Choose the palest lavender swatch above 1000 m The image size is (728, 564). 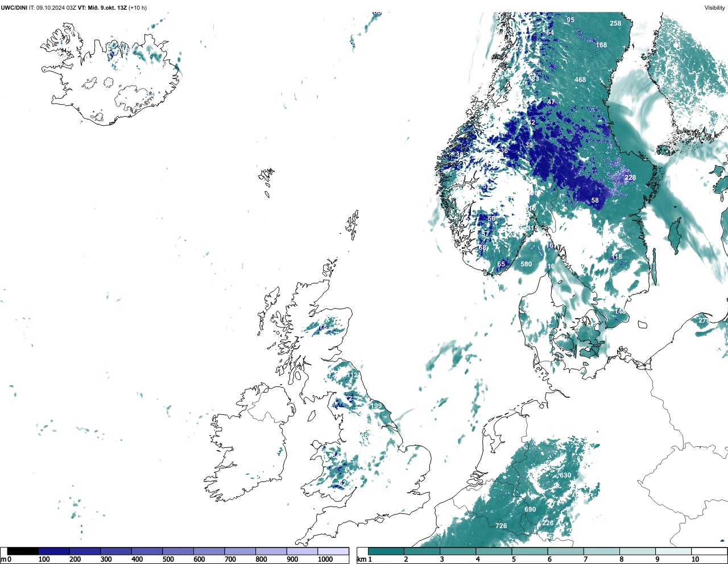click(333, 551)
